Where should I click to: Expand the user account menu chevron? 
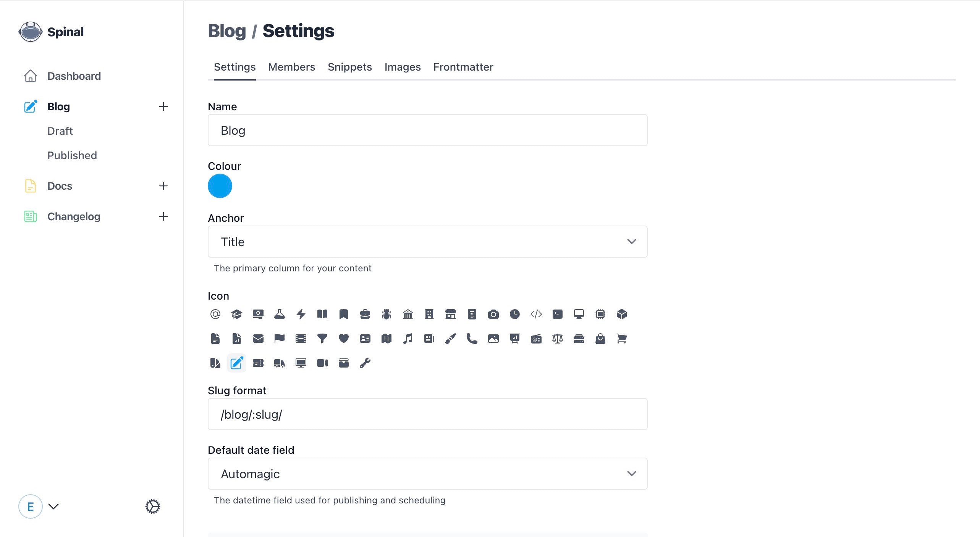53,506
